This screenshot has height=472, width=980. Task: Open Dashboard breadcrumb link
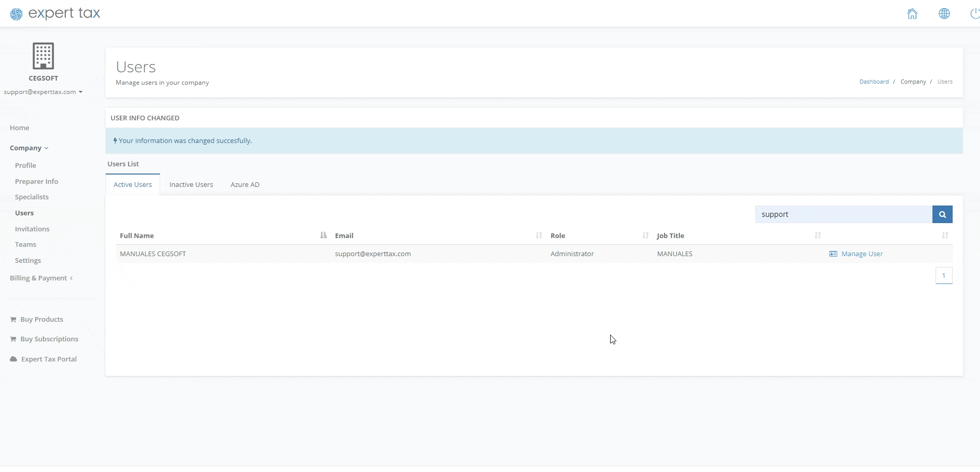pos(874,82)
